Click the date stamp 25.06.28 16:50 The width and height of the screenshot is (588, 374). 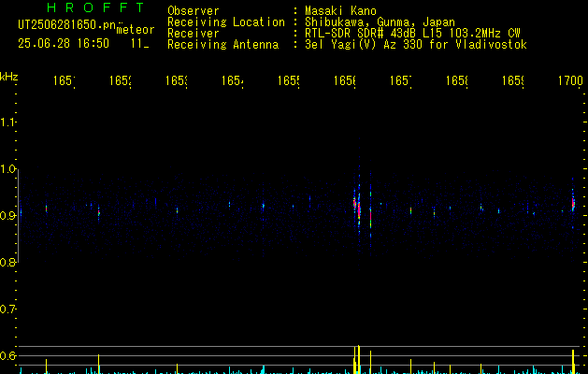(x=64, y=44)
